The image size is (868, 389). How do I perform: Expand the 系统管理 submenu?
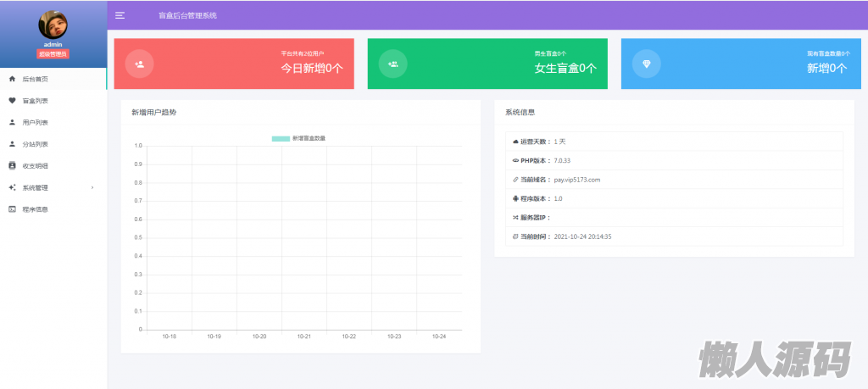[x=36, y=187]
